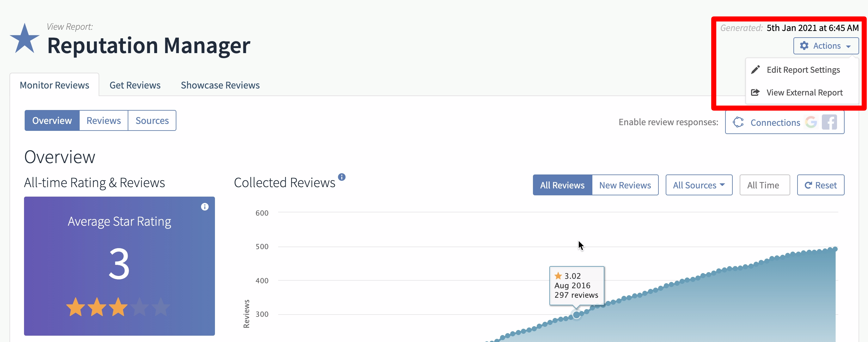This screenshot has width=868, height=342.
Task: Click the caret arrow on Actions button
Action: (848, 46)
